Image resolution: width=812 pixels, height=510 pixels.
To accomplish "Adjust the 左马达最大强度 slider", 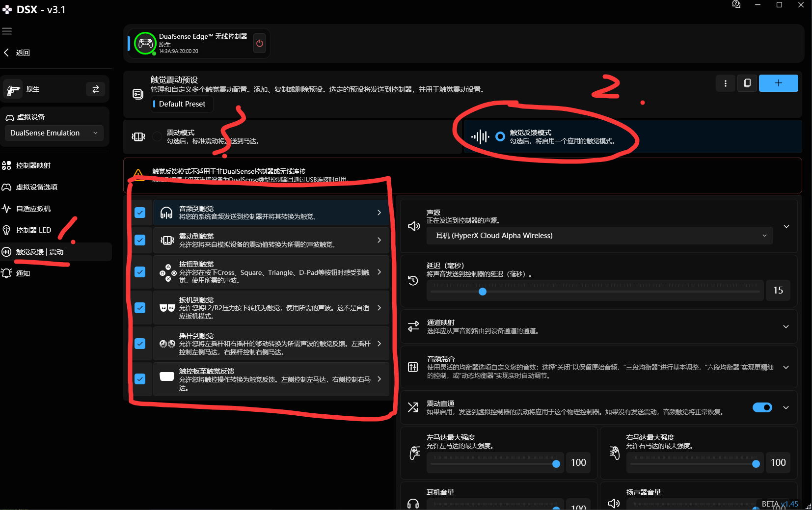I will (495, 464).
